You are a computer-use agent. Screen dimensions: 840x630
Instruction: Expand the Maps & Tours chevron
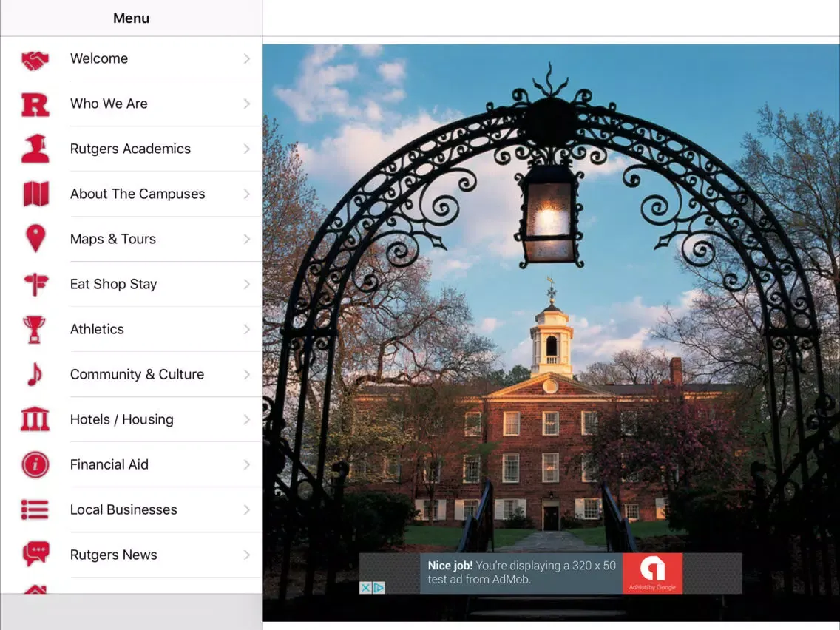tap(247, 239)
